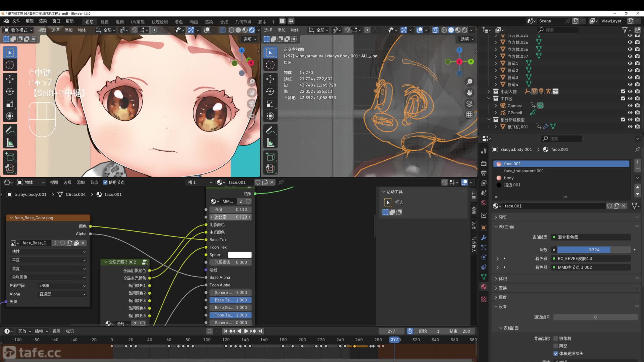The height and width of the screenshot is (362, 644).
Task: Select the Measure tool in left viewport
Action: (x=10, y=143)
